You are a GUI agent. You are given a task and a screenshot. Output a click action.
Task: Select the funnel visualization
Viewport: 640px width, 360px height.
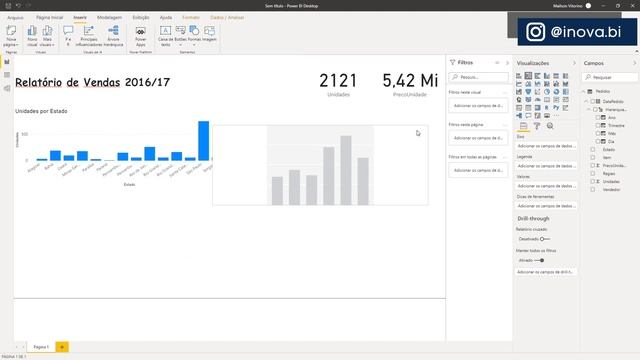click(528, 92)
